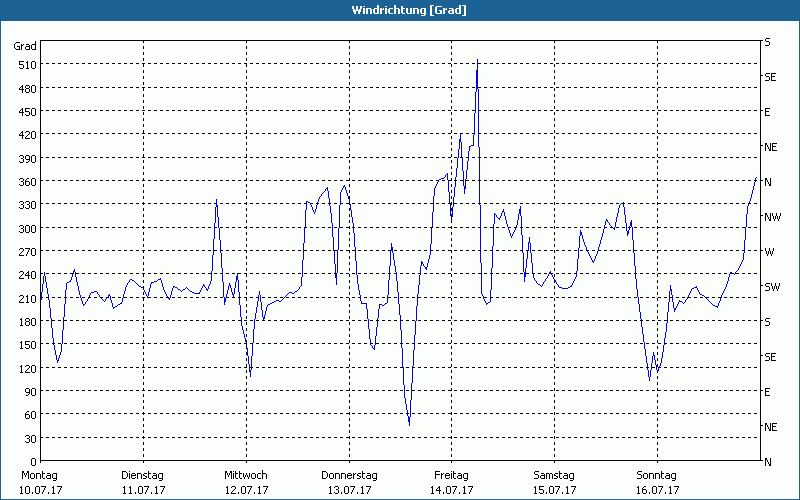800x500 pixels.
Task: Select the 150 y-axis value
Action: point(28,345)
